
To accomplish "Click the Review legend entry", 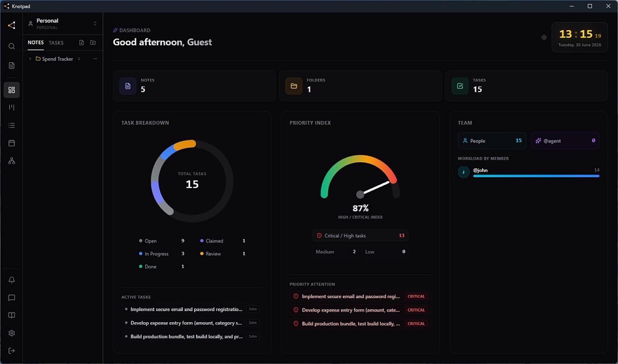I will click(222, 254).
